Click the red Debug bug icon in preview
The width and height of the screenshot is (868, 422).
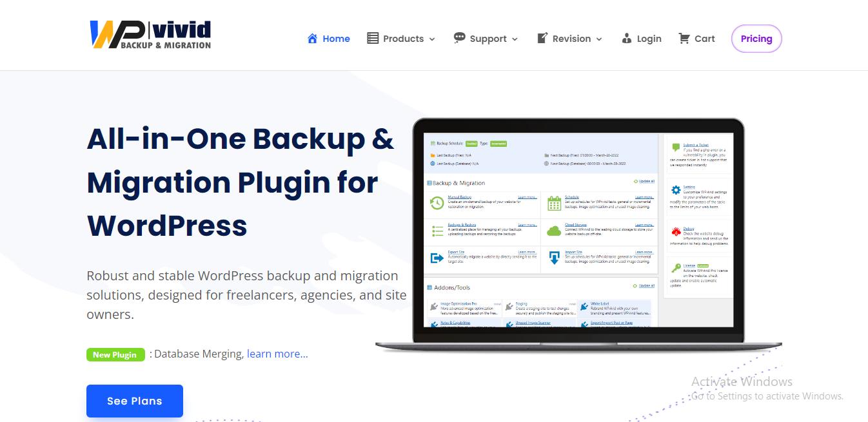tap(676, 231)
